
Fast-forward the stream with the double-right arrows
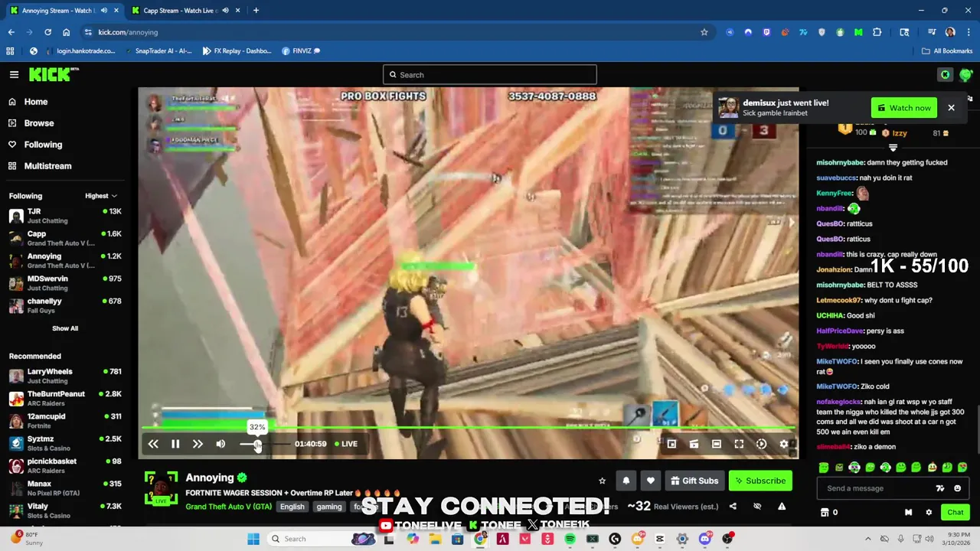coord(198,444)
